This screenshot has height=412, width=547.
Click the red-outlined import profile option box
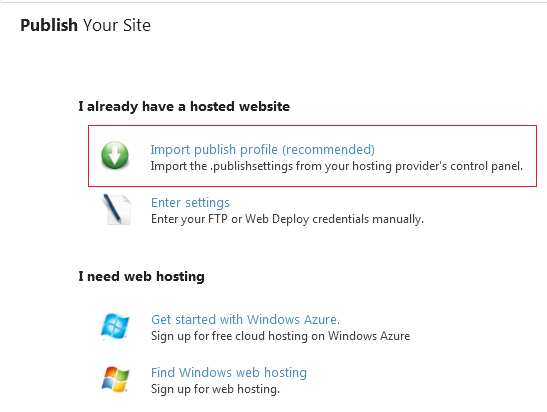tap(312, 156)
